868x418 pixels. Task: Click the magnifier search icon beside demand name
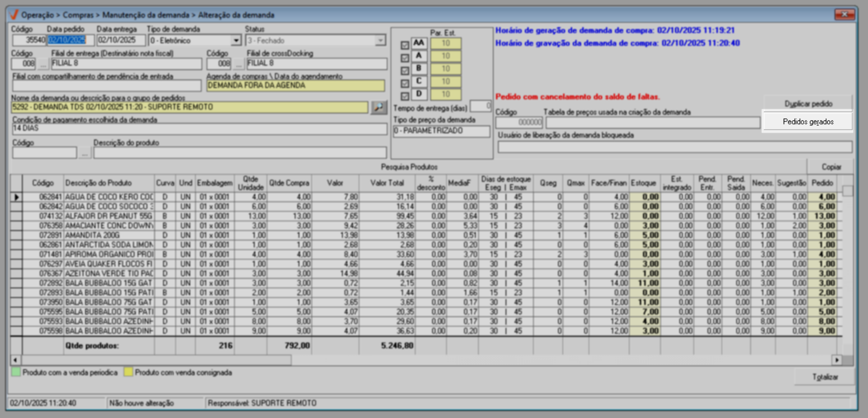click(379, 107)
